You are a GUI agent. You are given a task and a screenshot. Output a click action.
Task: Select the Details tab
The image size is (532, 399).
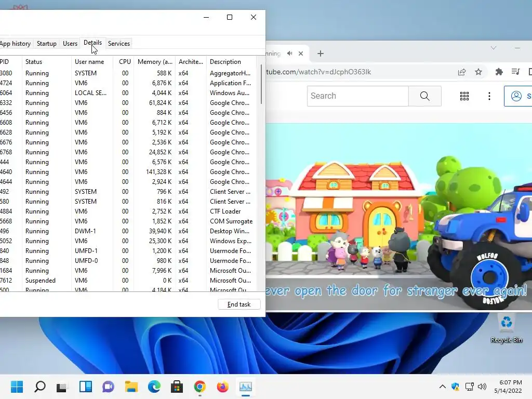point(92,43)
